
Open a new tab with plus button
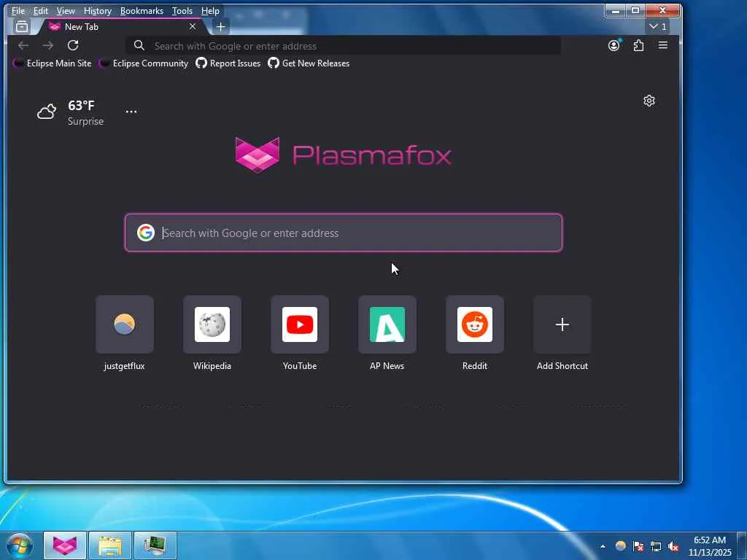(220, 27)
